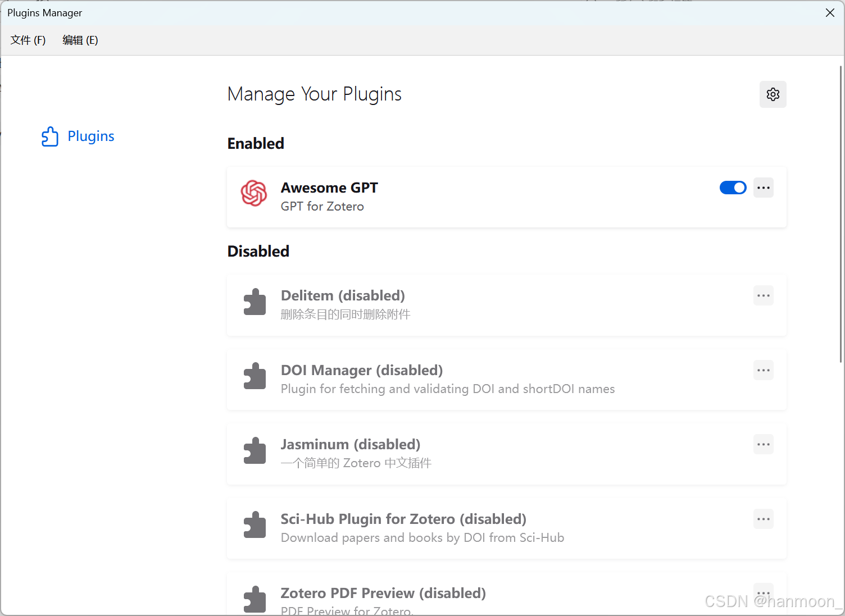
Task: Click 'Download papers and books' description
Action: point(422,537)
